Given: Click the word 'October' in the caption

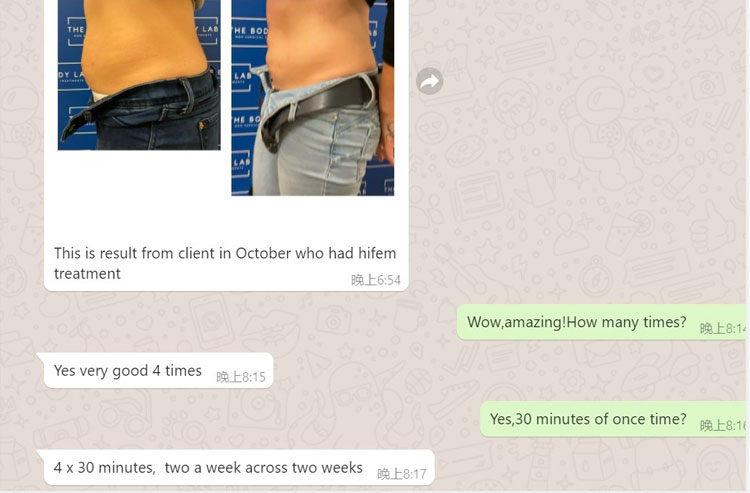Looking at the screenshot, I should coord(263,253).
